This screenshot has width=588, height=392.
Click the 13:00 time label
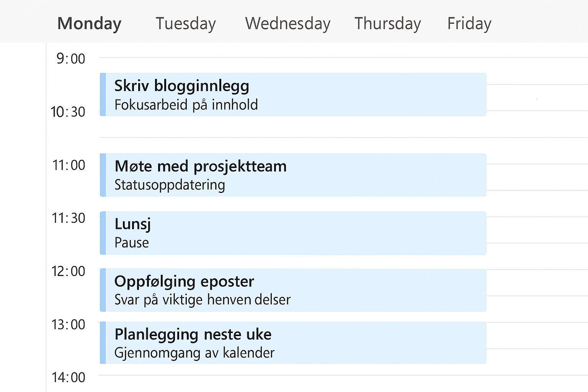click(x=69, y=325)
